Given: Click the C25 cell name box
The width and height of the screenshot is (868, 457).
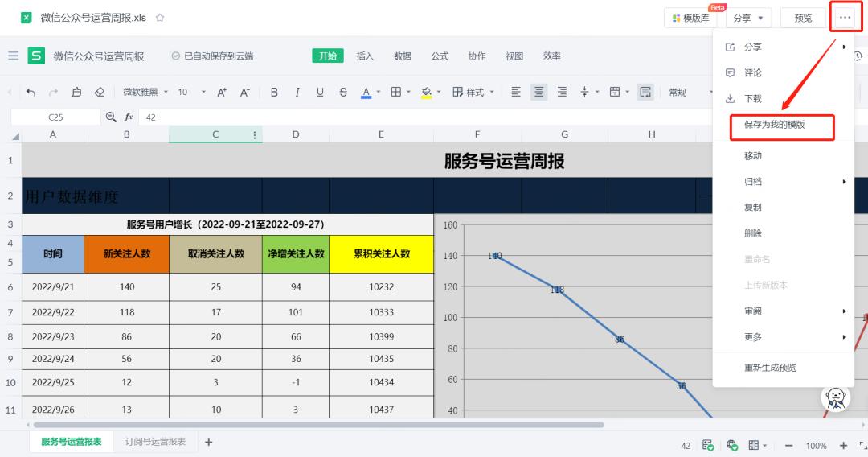Looking at the screenshot, I should pyautogui.click(x=55, y=117).
